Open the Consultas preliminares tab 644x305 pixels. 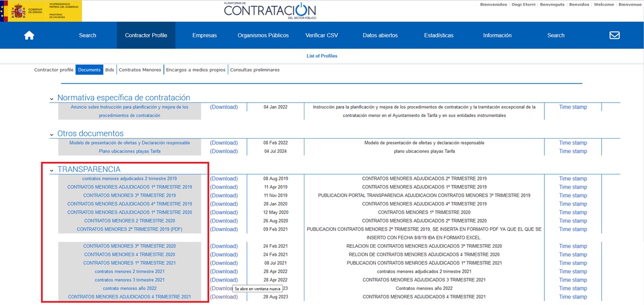tap(255, 70)
